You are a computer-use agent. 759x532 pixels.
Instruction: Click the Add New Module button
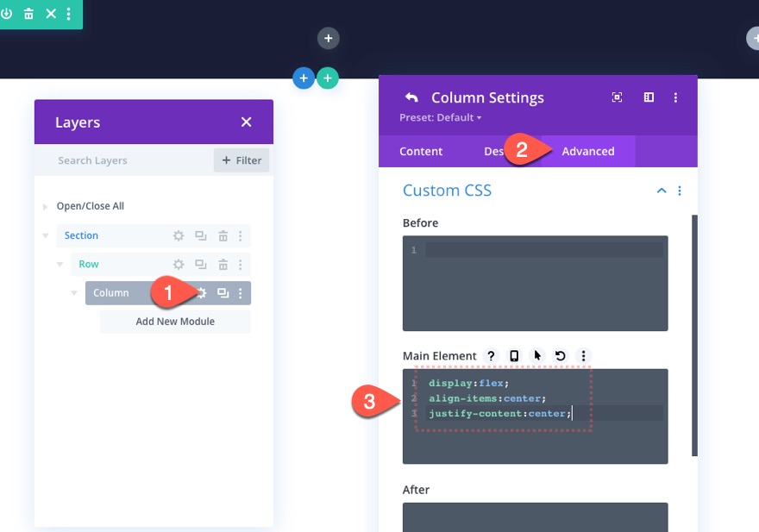click(174, 321)
